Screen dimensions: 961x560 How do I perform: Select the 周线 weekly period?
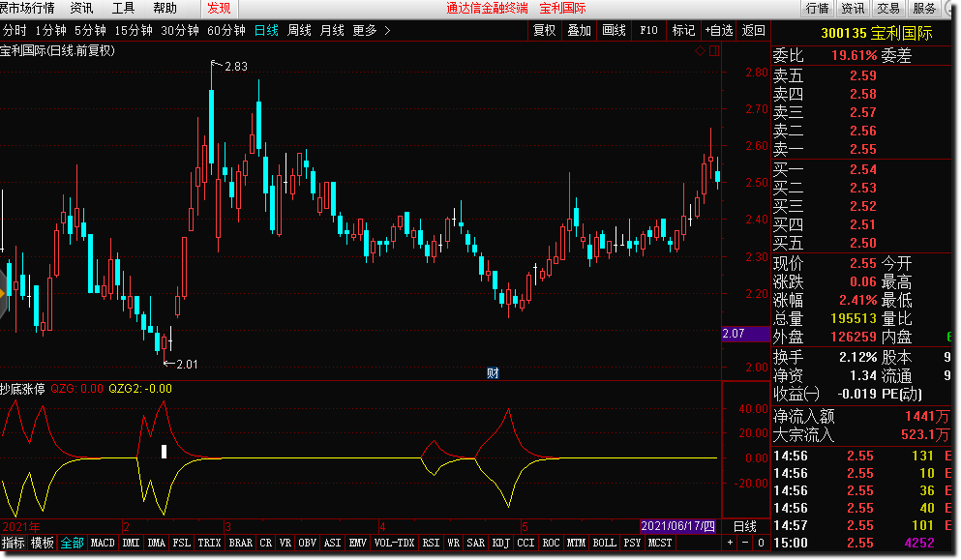coord(300,31)
